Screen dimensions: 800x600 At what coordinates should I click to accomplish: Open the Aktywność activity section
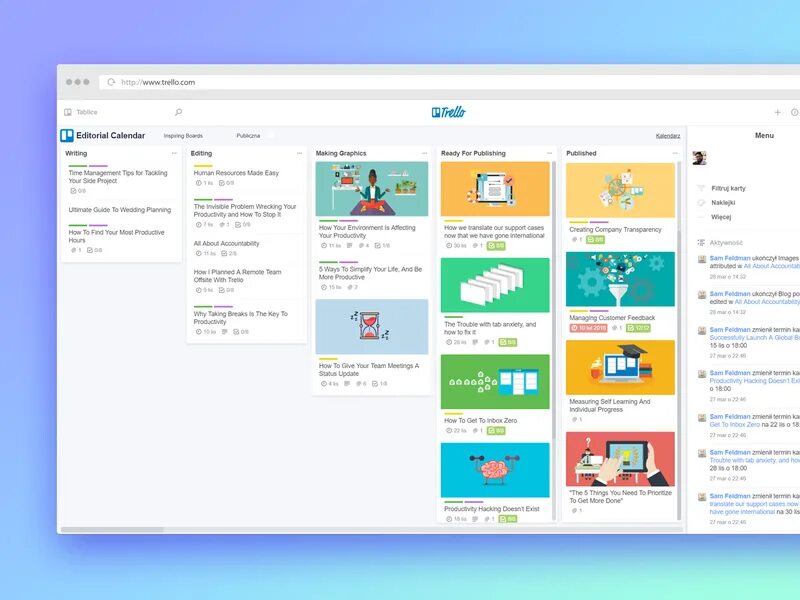click(x=726, y=243)
